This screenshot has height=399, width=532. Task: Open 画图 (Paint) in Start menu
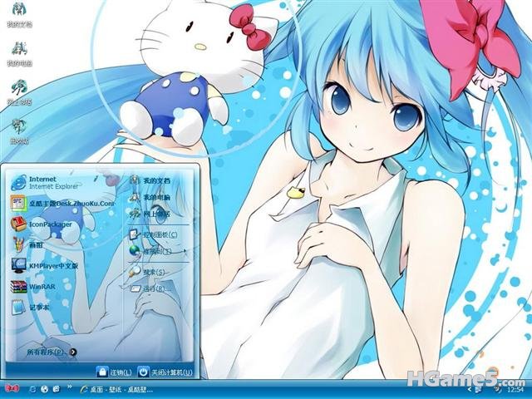pyautogui.click(x=27, y=244)
